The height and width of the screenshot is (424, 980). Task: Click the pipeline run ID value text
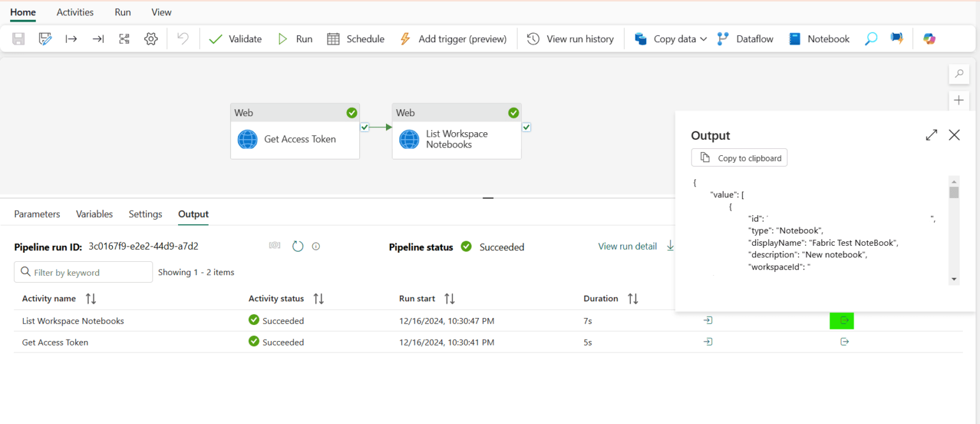(x=143, y=246)
